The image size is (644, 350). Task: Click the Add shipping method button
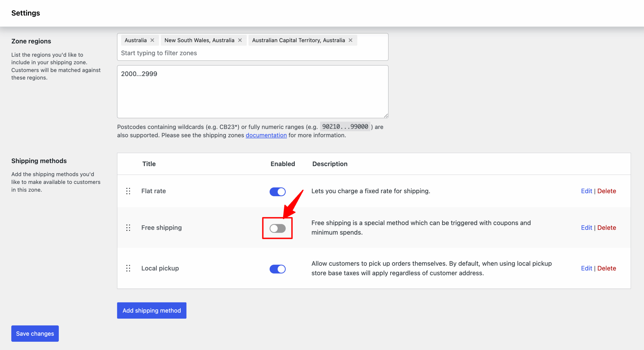(151, 310)
